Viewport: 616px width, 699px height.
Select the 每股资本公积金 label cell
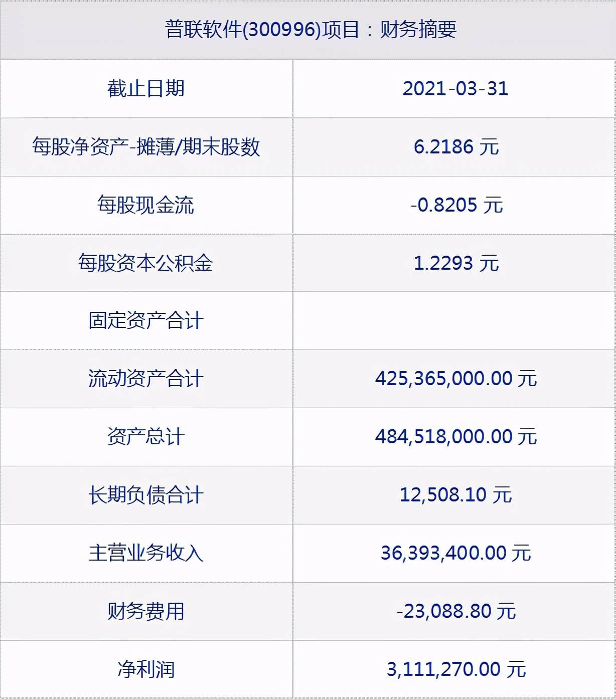(146, 263)
